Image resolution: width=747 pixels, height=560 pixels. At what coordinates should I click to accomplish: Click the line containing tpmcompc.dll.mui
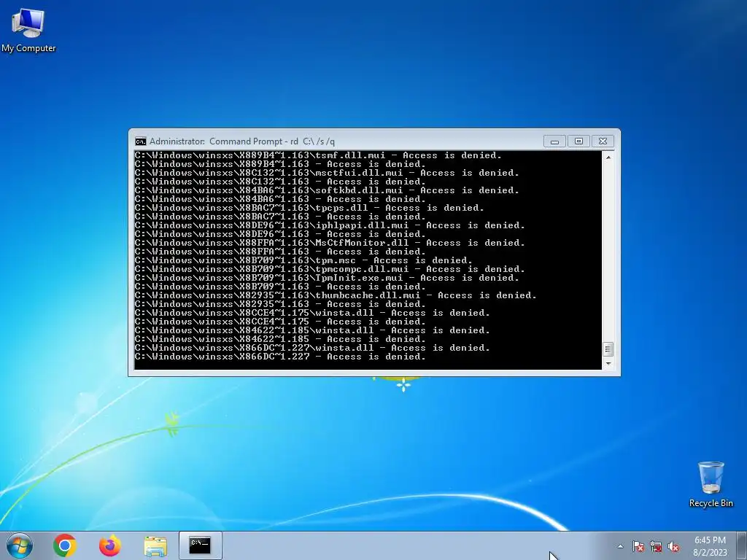point(330,269)
